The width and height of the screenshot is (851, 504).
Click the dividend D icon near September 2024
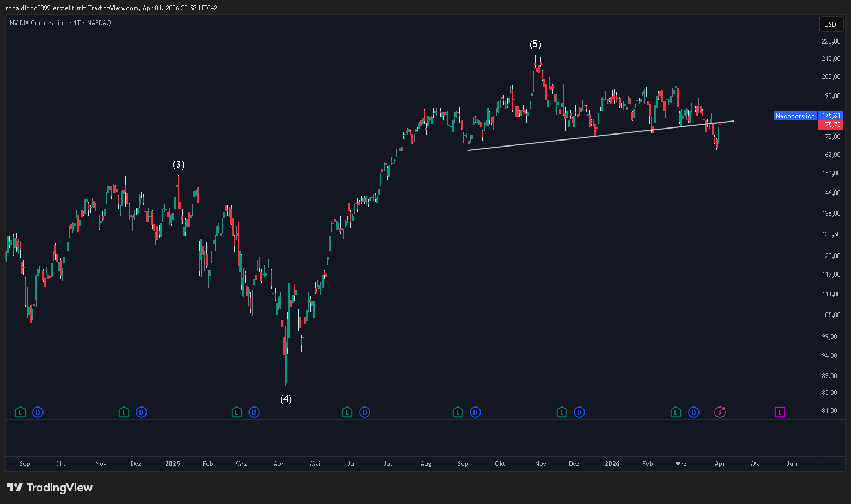click(38, 412)
